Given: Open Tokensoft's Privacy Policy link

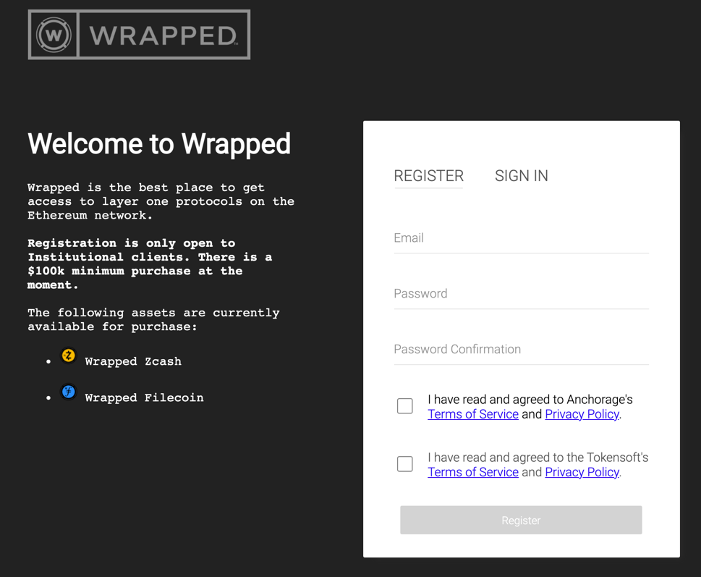Looking at the screenshot, I should pyautogui.click(x=582, y=472).
